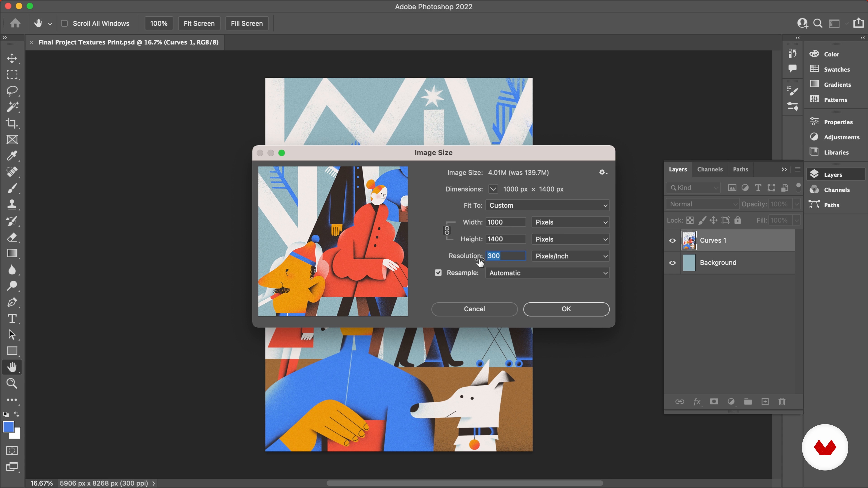Select the Crop tool
868x488 pixels.
pyautogui.click(x=12, y=123)
